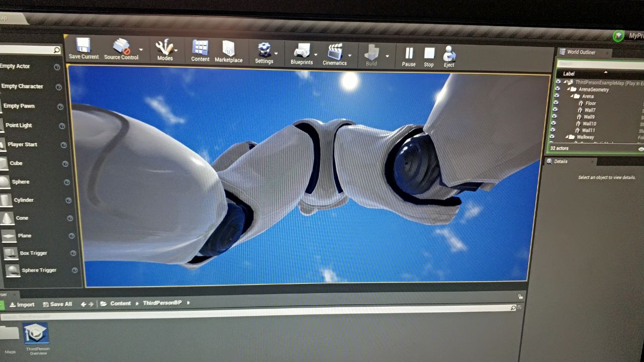Click the World Outliner search field
The height and width of the screenshot is (362, 644).
(x=600, y=64)
